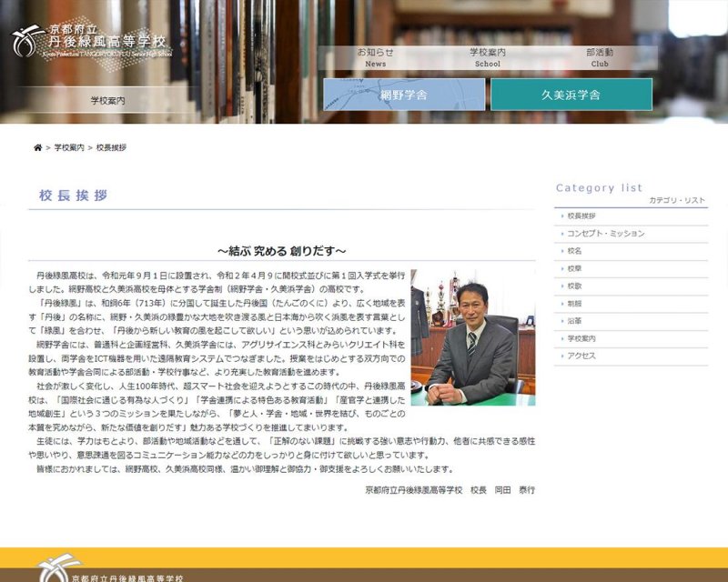Click the 学校案内 label under the header logo
The image size is (728, 582).
coord(108,100)
